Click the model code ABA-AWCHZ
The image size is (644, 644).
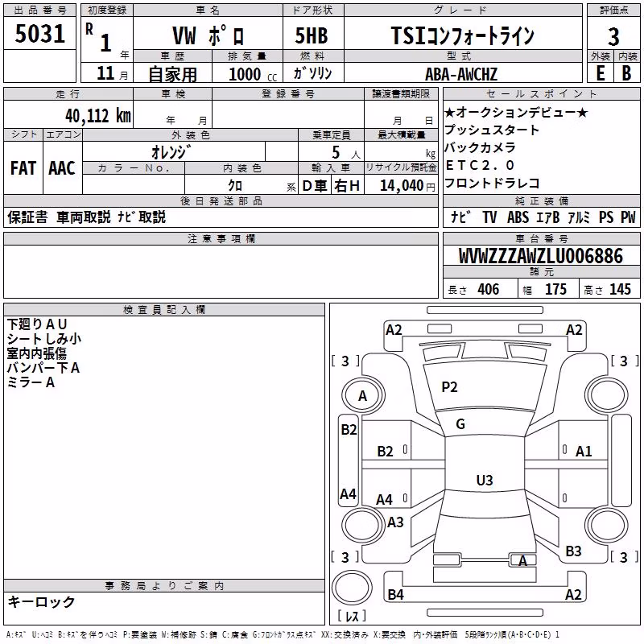point(461,74)
